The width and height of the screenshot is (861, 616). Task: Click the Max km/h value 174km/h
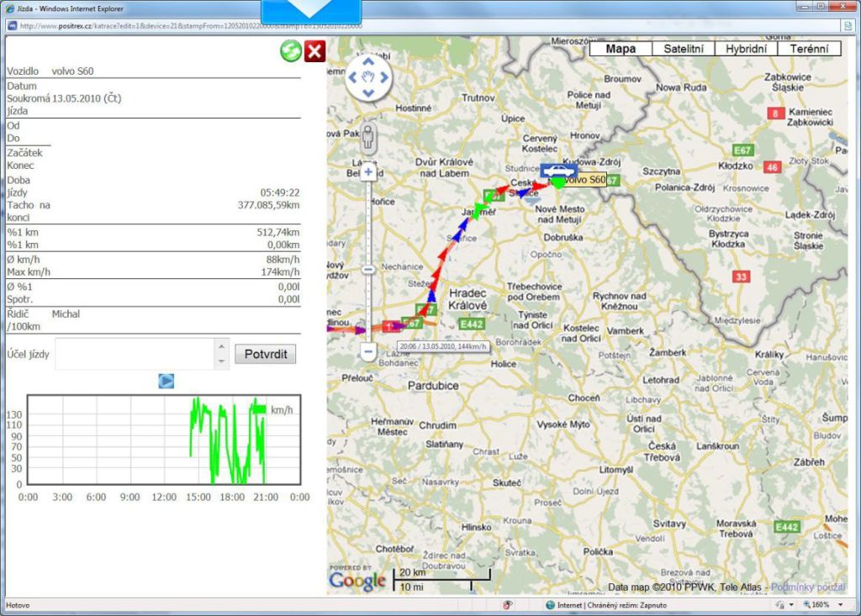[280, 271]
